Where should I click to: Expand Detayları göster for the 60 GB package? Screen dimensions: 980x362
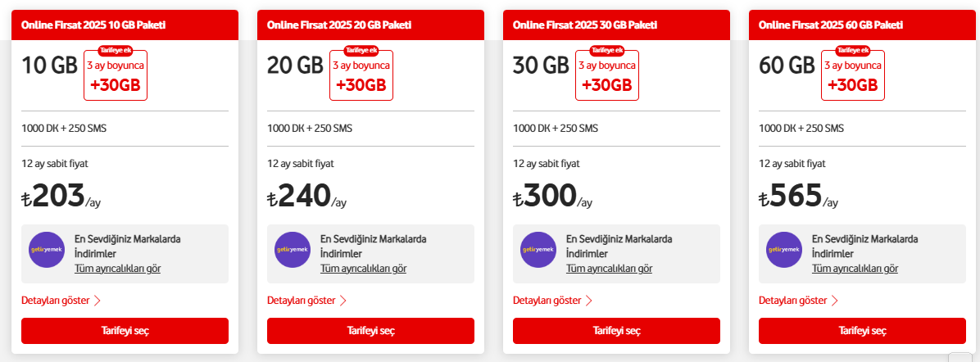798,300
